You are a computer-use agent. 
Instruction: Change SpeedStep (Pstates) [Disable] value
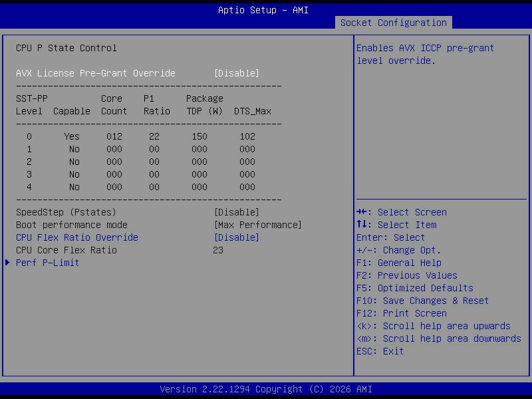click(237, 212)
